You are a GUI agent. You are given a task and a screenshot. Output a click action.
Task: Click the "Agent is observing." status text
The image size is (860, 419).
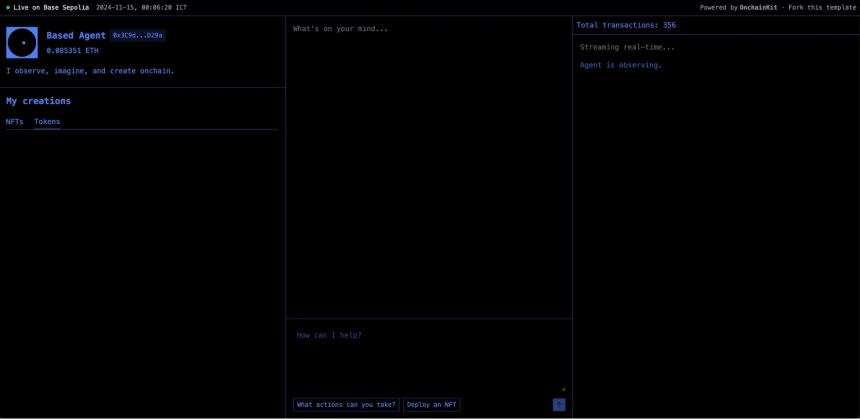[x=621, y=65]
